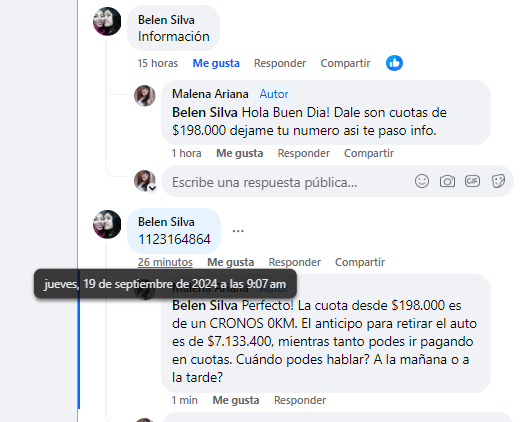The image size is (520, 422).
Task: Open the emoji picker in reply box
Action: point(422,181)
